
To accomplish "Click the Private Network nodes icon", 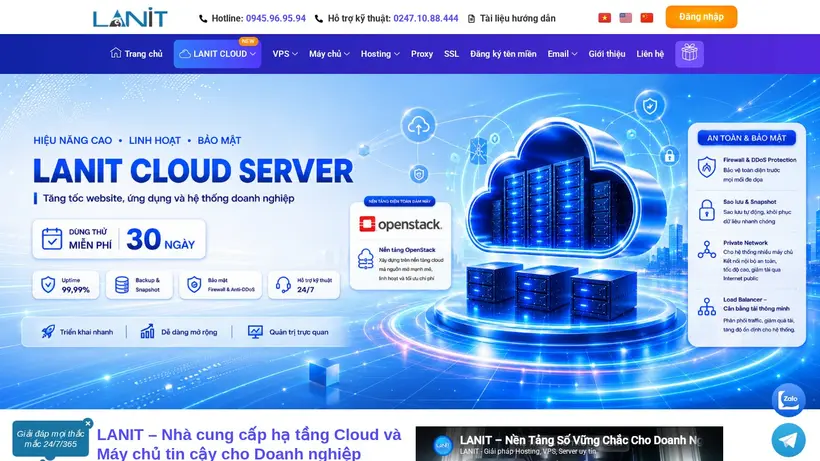I will pyautogui.click(x=707, y=250).
